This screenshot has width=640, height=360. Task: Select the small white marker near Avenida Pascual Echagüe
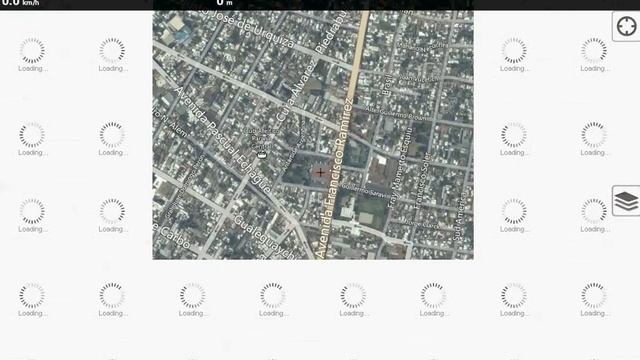[262, 154]
